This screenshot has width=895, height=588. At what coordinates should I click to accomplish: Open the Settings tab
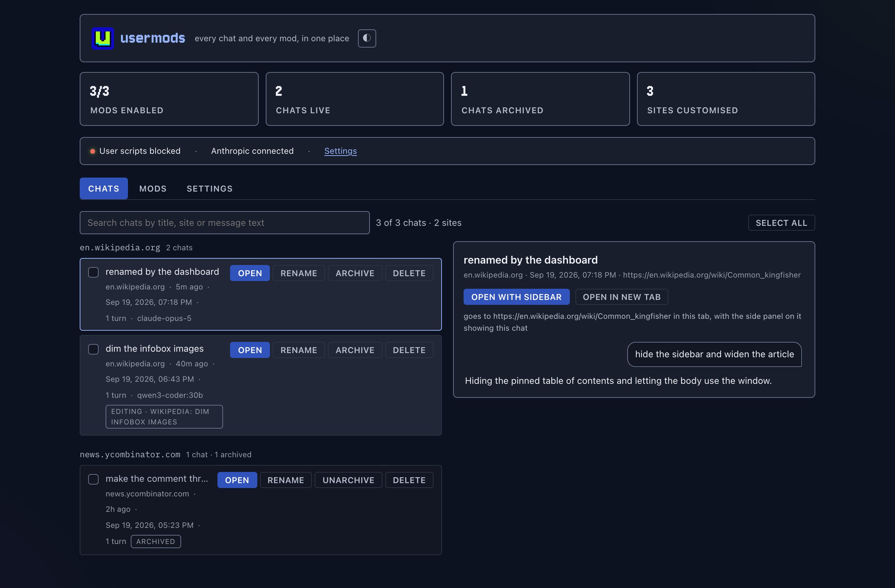click(x=209, y=188)
